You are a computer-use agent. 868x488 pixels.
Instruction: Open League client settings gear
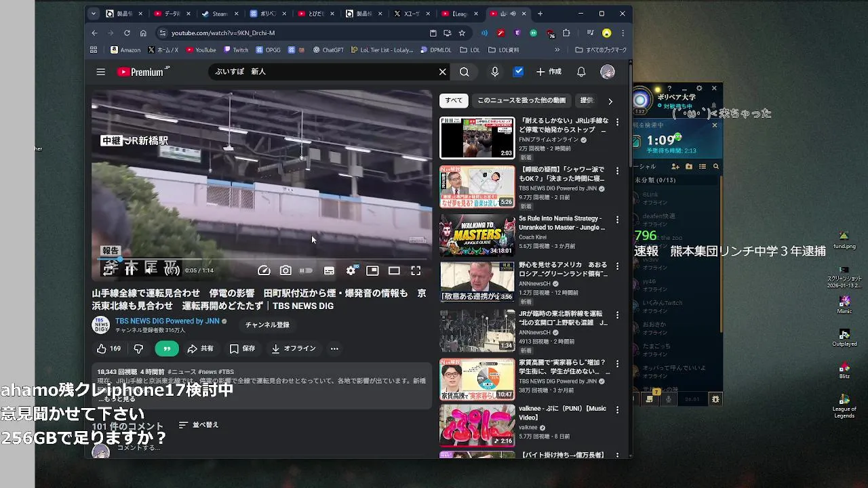699,88
